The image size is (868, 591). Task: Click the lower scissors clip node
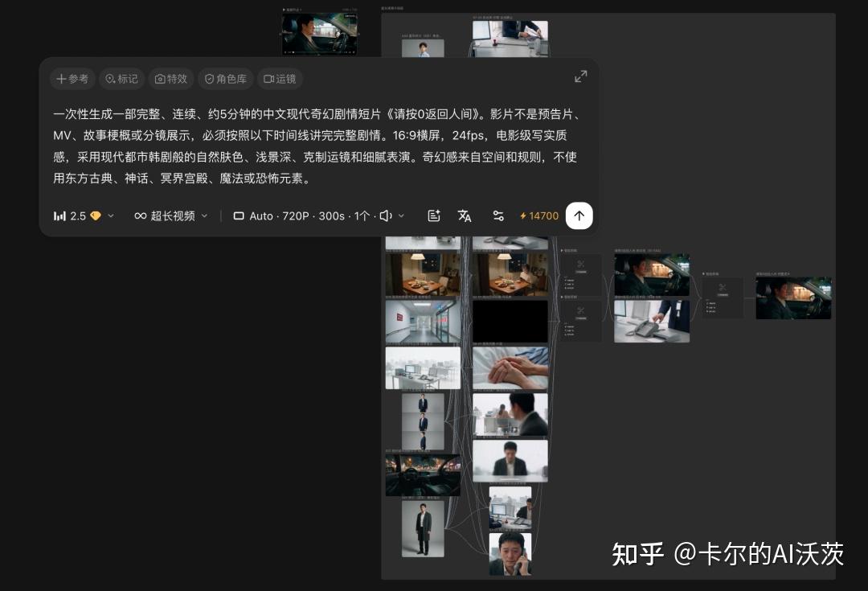(x=581, y=321)
